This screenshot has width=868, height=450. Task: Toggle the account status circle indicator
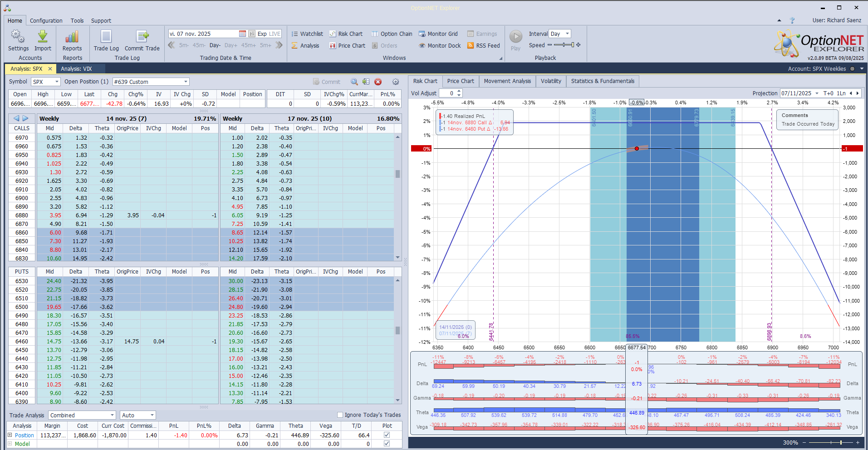852,69
